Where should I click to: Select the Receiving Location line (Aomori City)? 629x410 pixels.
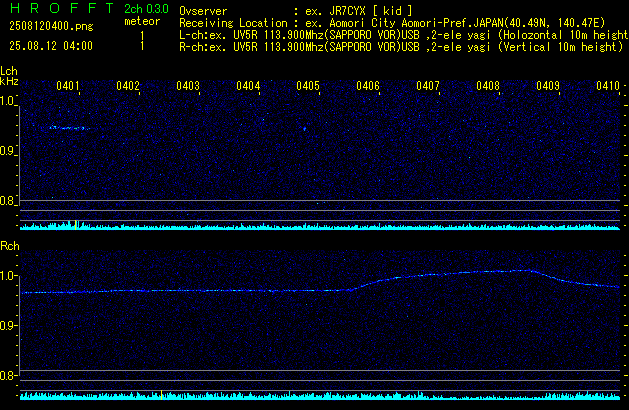pos(392,23)
